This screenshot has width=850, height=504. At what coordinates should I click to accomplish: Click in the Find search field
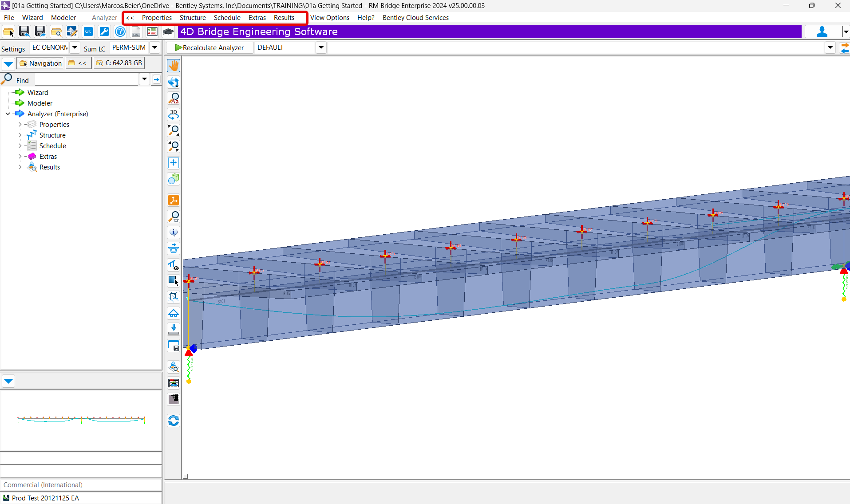[x=87, y=80]
